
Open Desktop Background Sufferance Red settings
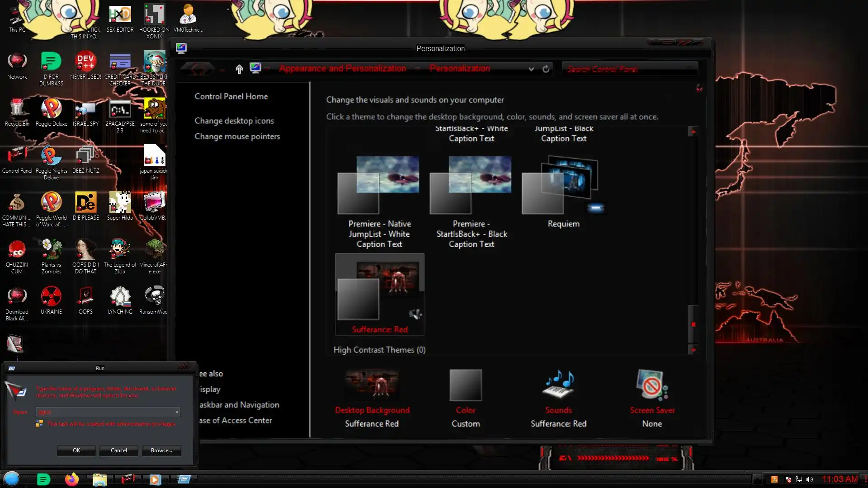point(372,385)
